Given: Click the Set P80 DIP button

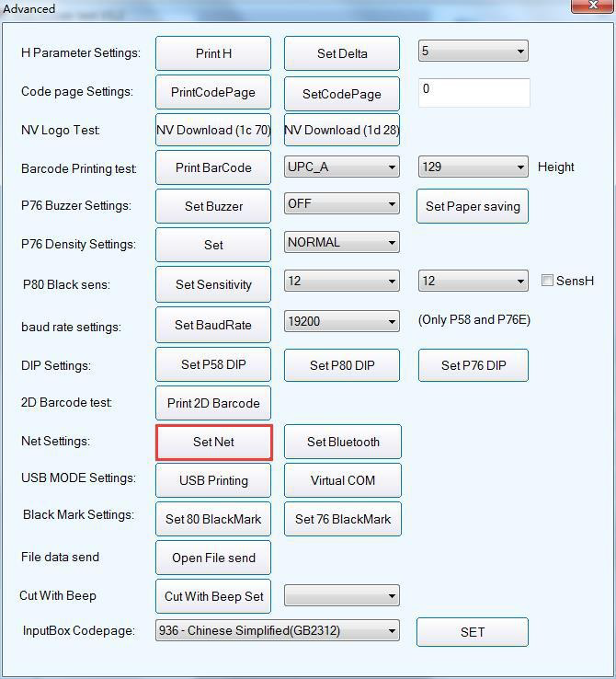Looking at the screenshot, I should click(x=342, y=365).
